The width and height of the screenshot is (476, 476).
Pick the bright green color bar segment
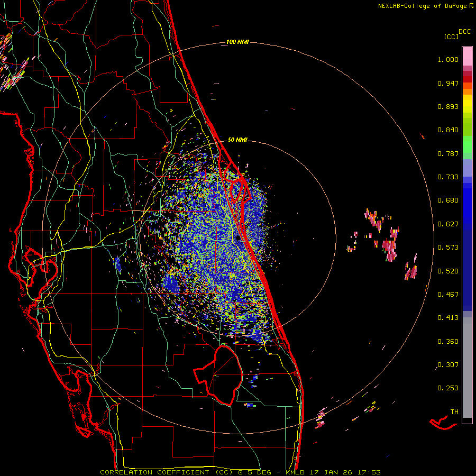467,144
